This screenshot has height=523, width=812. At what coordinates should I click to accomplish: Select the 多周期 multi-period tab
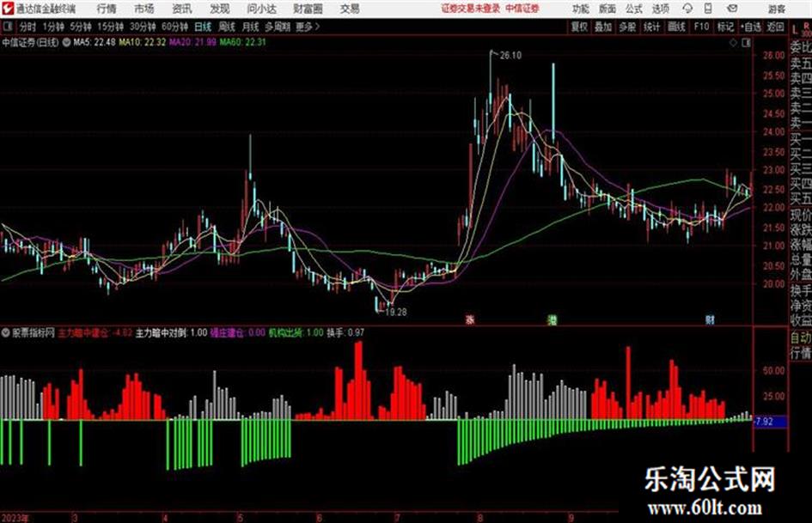[278, 27]
